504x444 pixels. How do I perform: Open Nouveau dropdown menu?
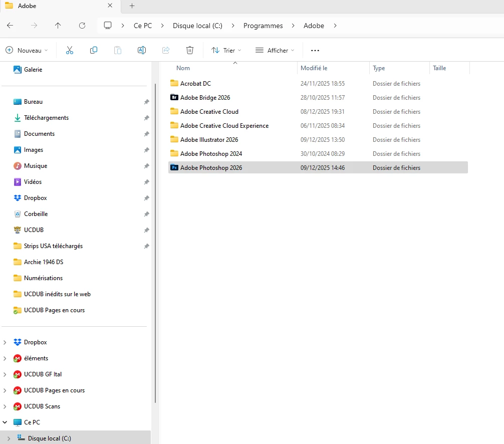click(27, 50)
